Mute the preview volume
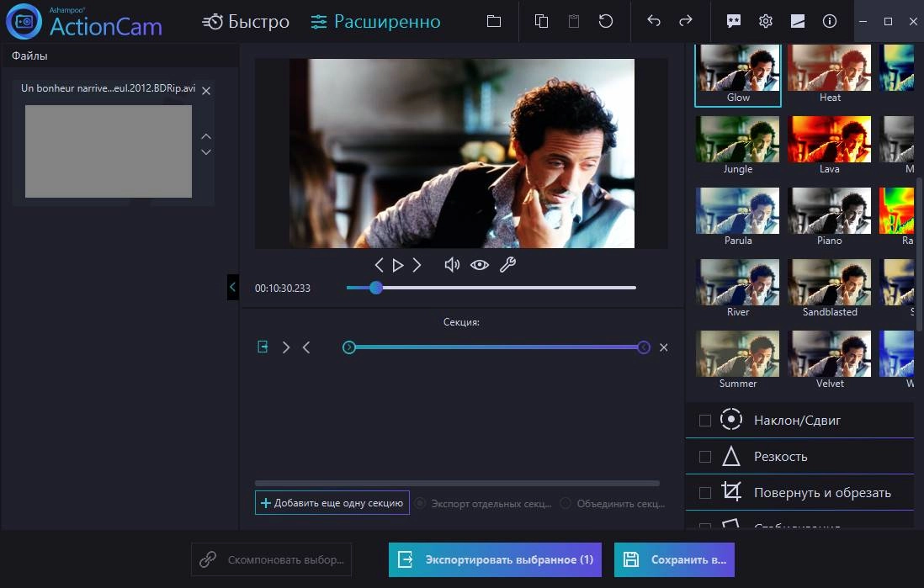This screenshot has width=924, height=588. pos(452,265)
